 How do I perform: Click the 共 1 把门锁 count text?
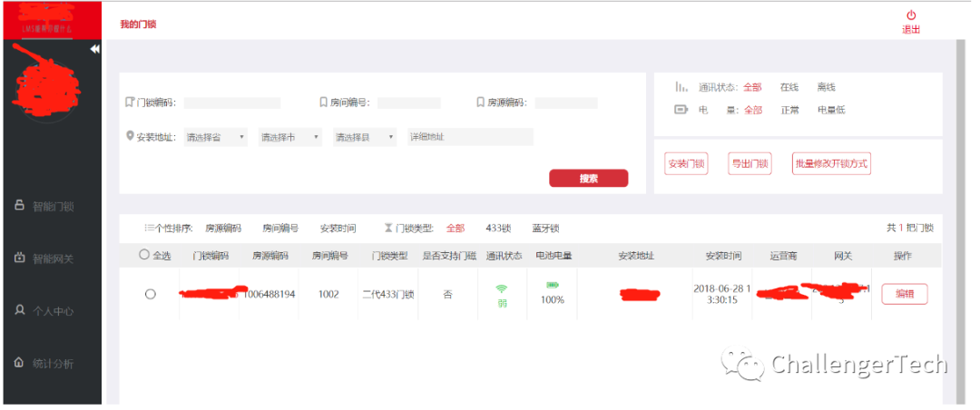910,228
